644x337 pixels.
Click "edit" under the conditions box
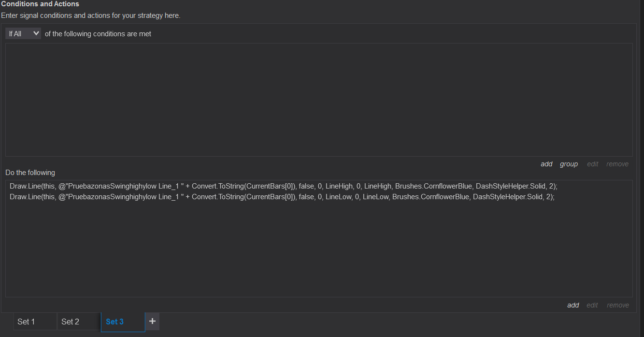click(x=592, y=164)
